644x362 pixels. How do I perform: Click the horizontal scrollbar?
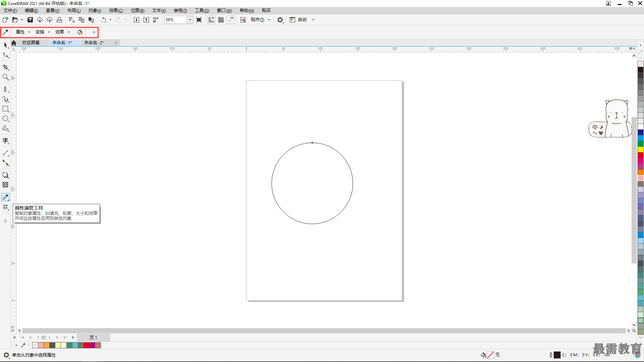(x=324, y=330)
